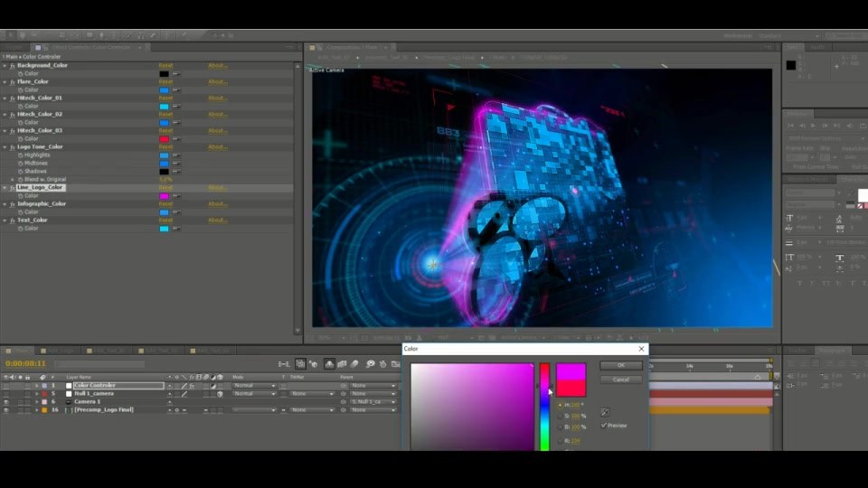The image size is (868, 488).
Task: Open the Mode dropdown for Color Controler layer
Action: [x=254, y=386]
